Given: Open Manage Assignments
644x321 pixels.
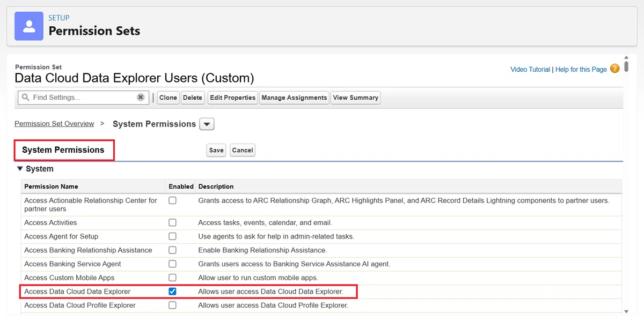Looking at the screenshot, I should pos(294,98).
